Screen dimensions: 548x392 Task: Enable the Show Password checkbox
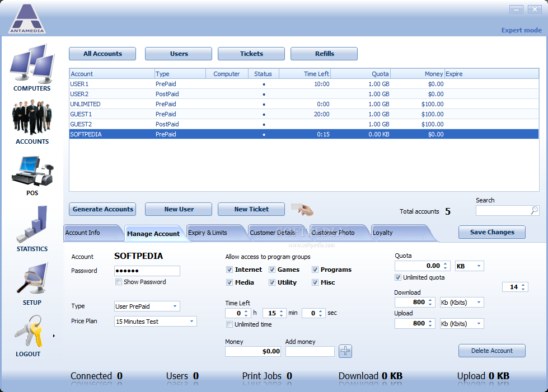click(x=119, y=282)
